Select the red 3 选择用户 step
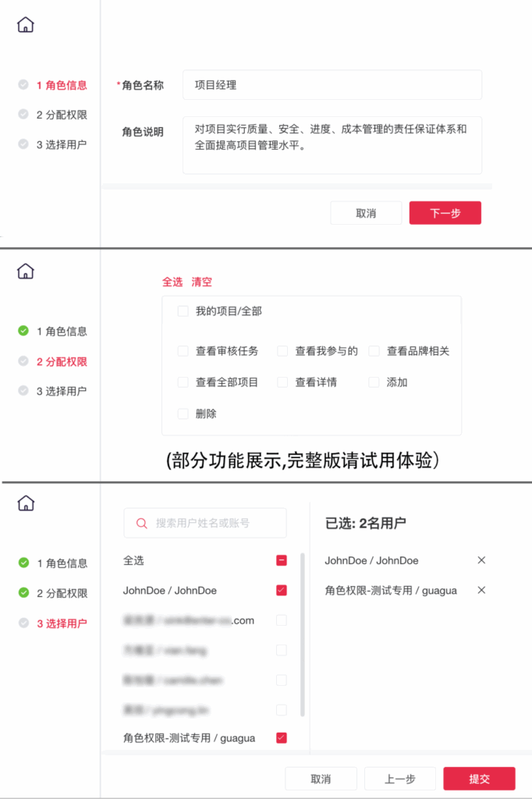532x799 pixels. tap(62, 623)
